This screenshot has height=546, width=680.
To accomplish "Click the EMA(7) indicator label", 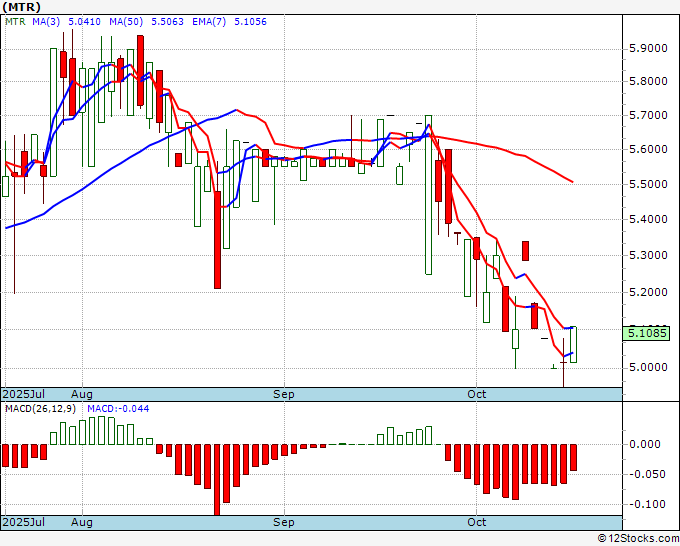I will pos(209,22).
